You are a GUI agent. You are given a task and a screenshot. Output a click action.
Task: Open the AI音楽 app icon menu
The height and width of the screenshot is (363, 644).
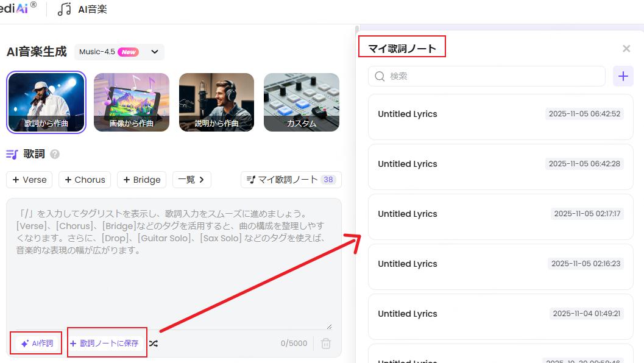click(x=65, y=9)
